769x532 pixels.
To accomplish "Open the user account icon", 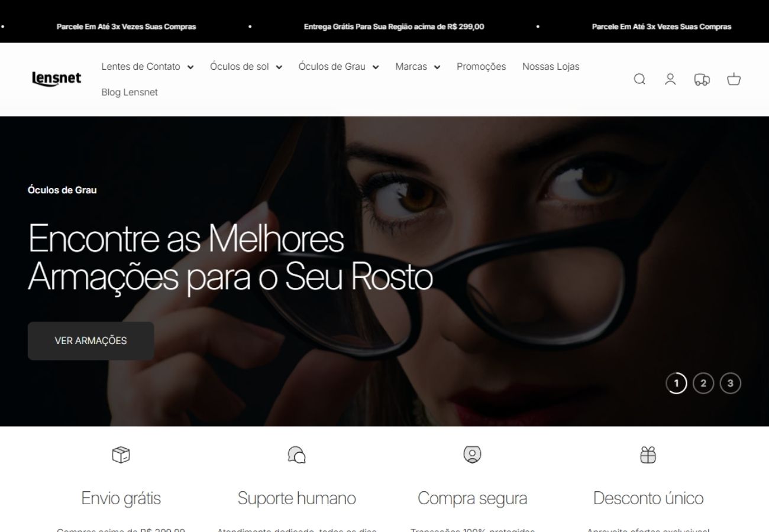I will click(x=670, y=79).
